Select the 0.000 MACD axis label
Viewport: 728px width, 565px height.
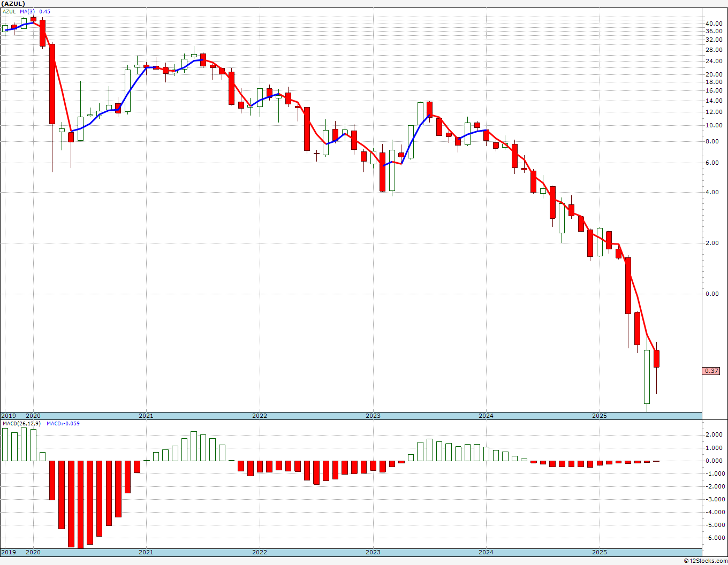[715, 461]
